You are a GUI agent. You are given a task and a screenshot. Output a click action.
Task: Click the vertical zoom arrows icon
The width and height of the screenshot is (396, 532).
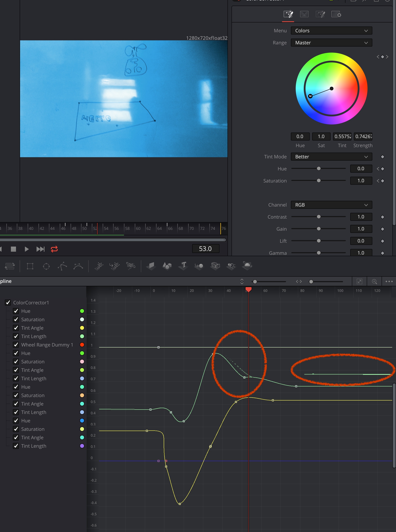(x=242, y=281)
